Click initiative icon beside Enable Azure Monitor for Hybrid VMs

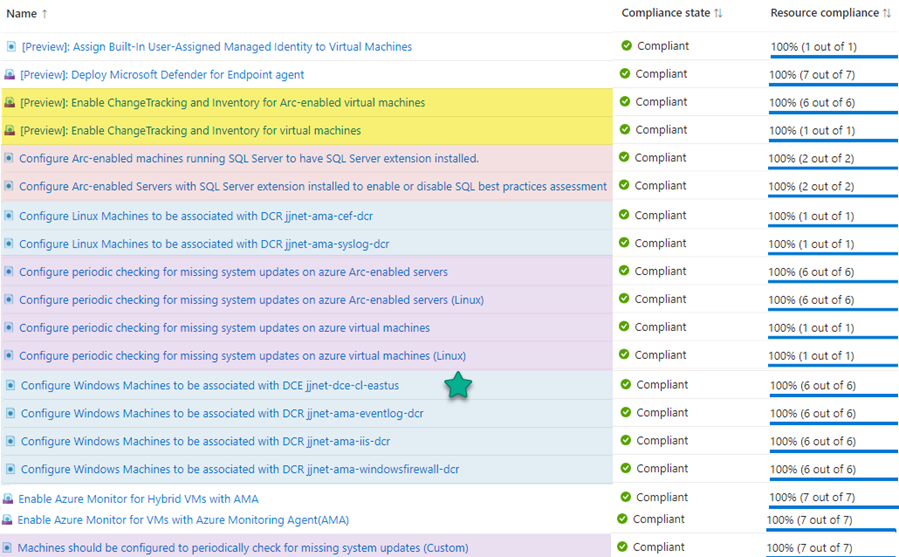(x=8, y=499)
